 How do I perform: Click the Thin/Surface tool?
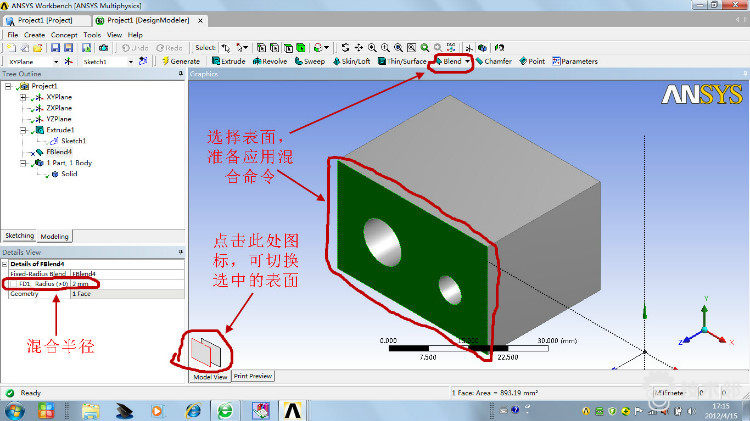[x=402, y=61]
